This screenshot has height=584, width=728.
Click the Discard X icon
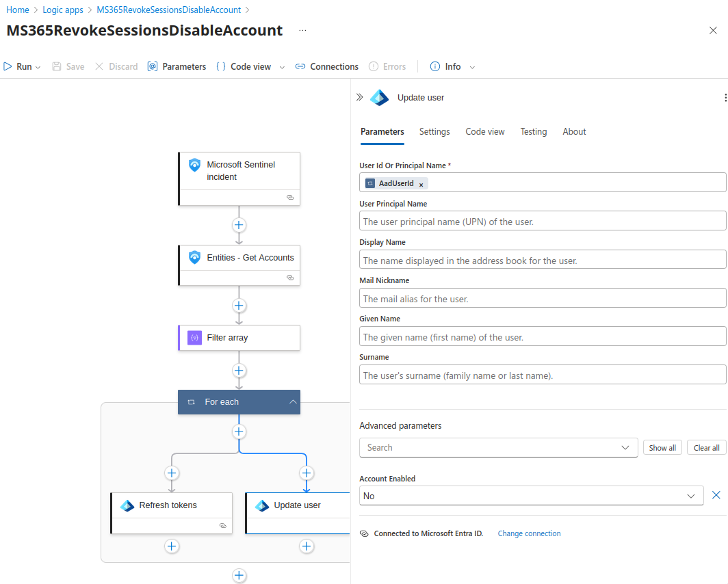[99, 66]
